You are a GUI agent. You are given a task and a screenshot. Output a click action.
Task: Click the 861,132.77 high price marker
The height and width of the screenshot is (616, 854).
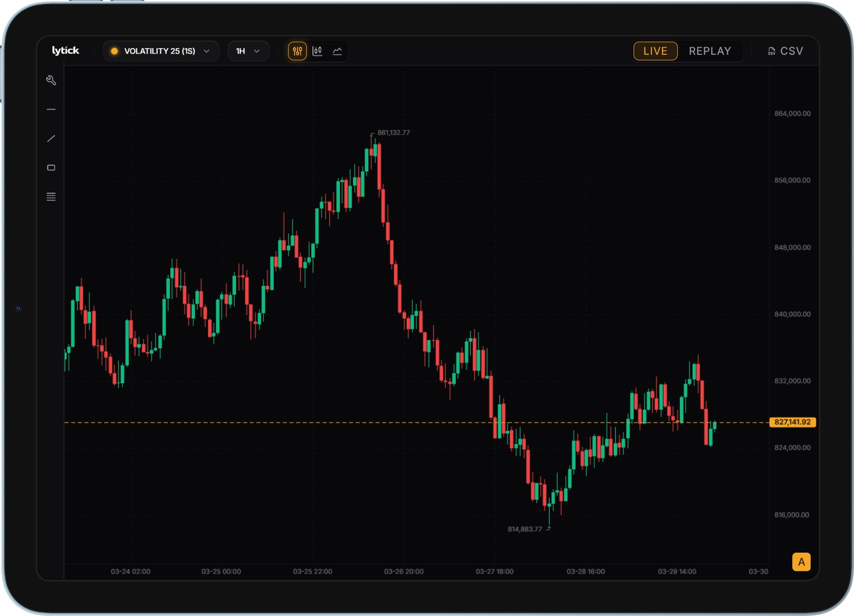(393, 133)
